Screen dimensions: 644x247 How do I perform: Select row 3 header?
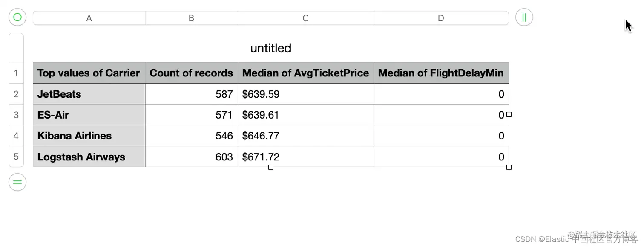pos(16,115)
